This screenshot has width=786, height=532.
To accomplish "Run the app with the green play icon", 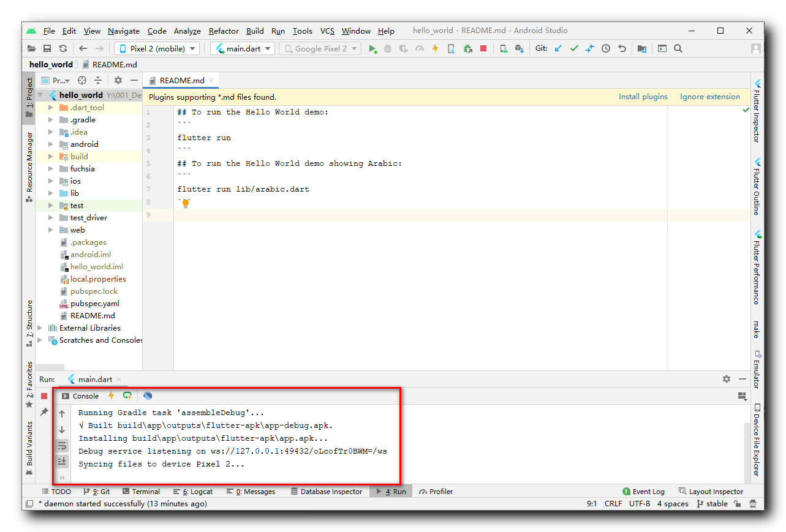I will pyautogui.click(x=372, y=48).
